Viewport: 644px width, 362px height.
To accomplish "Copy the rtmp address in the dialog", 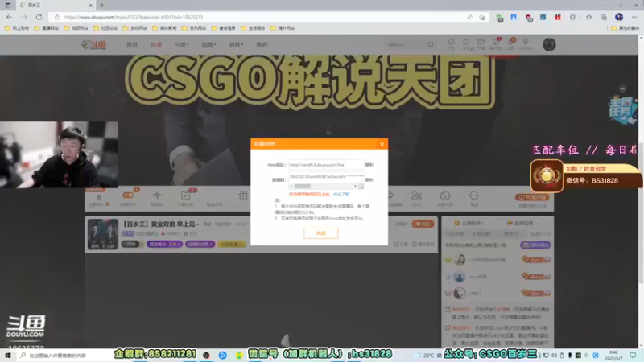I will (369, 165).
